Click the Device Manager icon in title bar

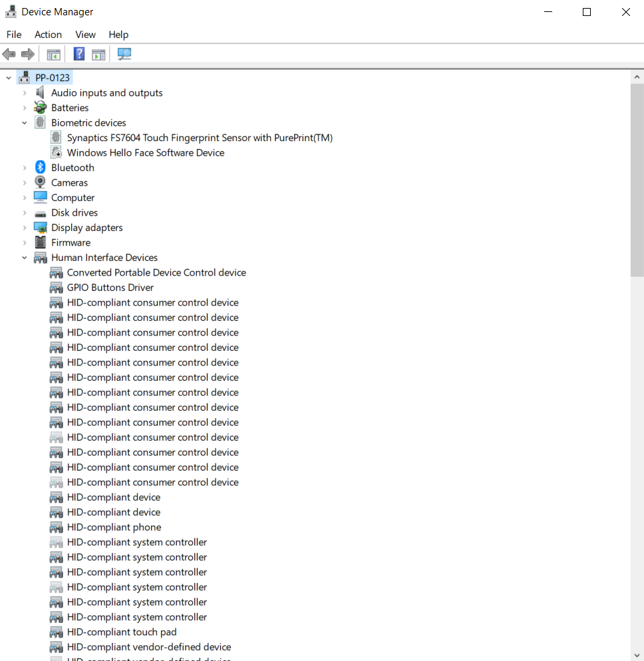point(11,11)
